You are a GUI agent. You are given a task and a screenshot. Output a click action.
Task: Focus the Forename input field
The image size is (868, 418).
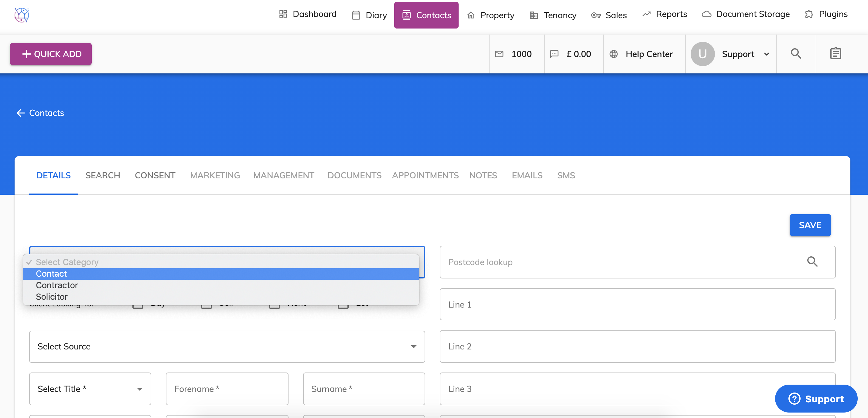227,389
